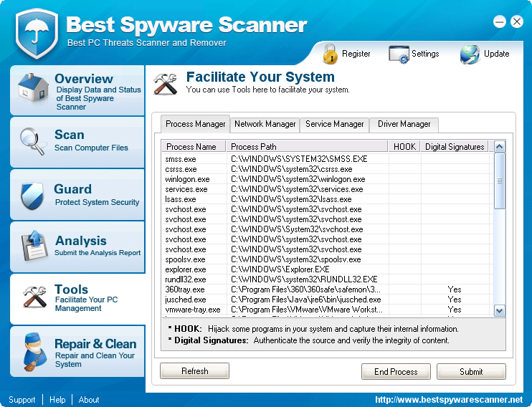Select the winlogon.exe process row
The image size is (532, 407).
coord(327,179)
